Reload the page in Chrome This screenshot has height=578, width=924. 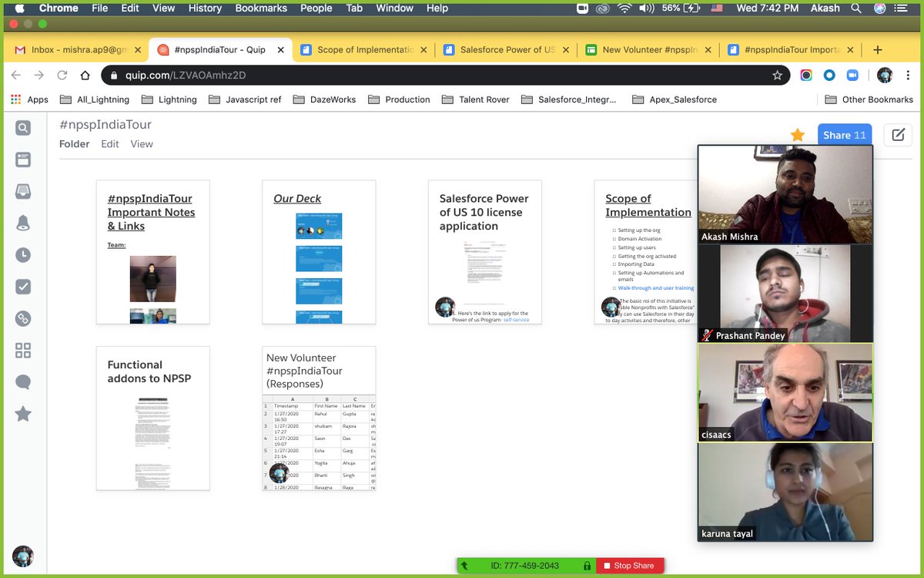tap(62, 76)
